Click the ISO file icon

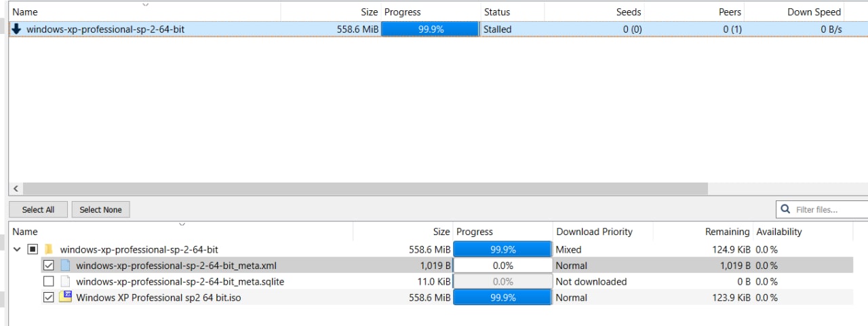[65, 297]
